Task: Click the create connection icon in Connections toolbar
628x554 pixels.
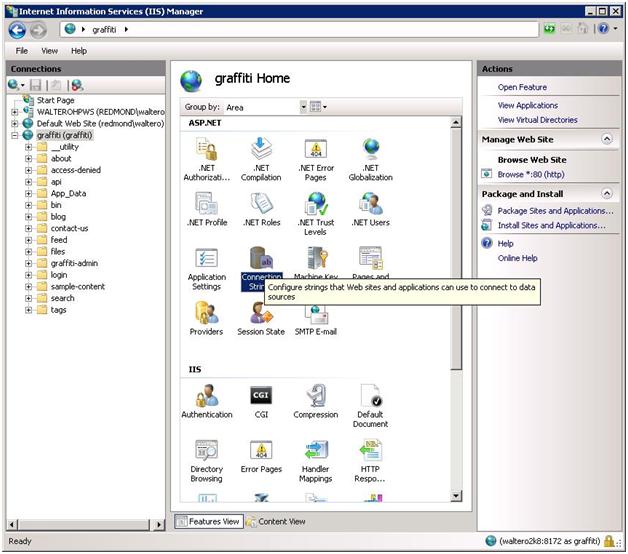Action: 13,85
